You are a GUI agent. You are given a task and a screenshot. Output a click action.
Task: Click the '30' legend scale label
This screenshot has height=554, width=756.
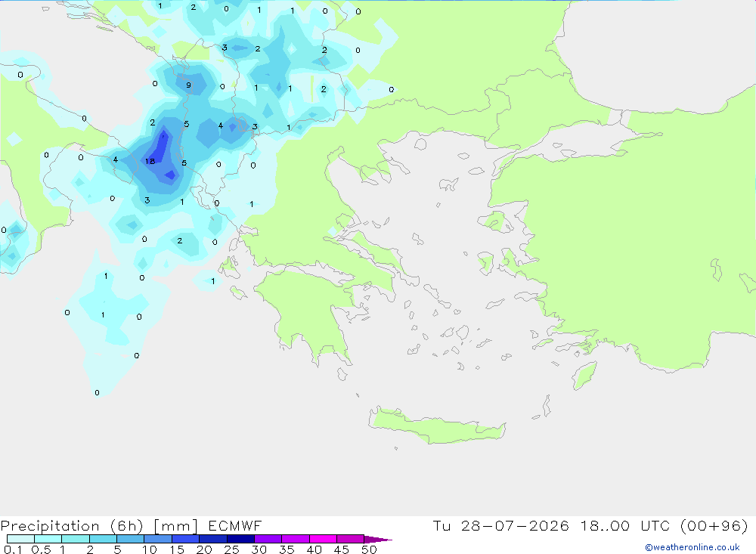pos(259,549)
